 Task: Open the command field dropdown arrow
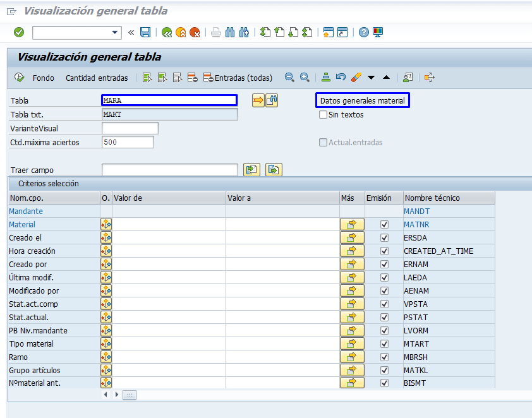pos(115,32)
